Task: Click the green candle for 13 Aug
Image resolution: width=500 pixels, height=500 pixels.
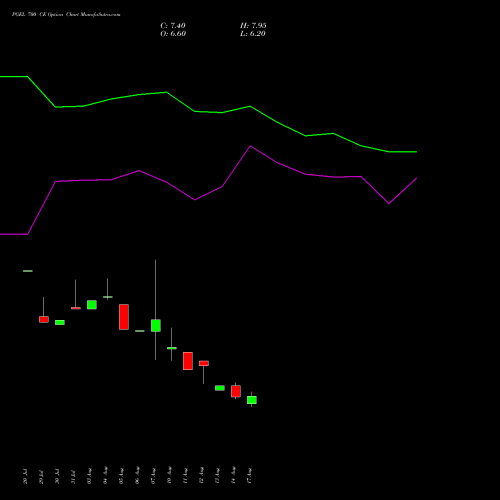Action: [x=220, y=388]
